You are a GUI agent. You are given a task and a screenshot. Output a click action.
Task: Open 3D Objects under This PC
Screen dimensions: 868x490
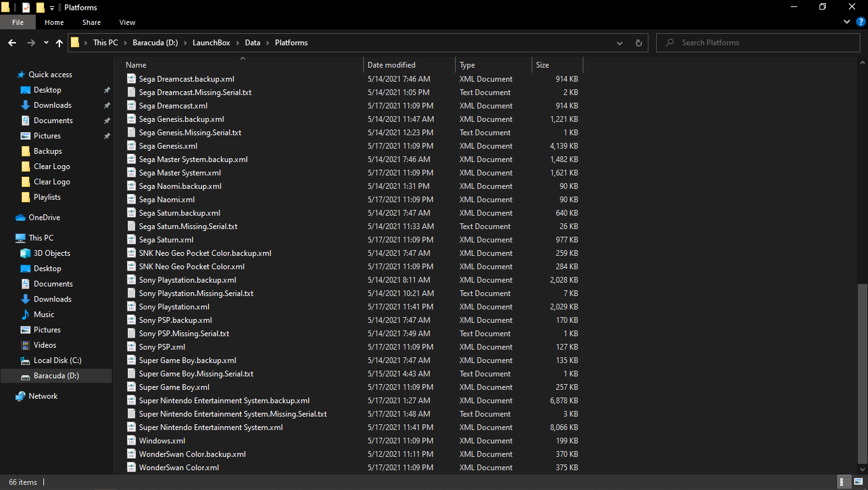coord(52,253)
